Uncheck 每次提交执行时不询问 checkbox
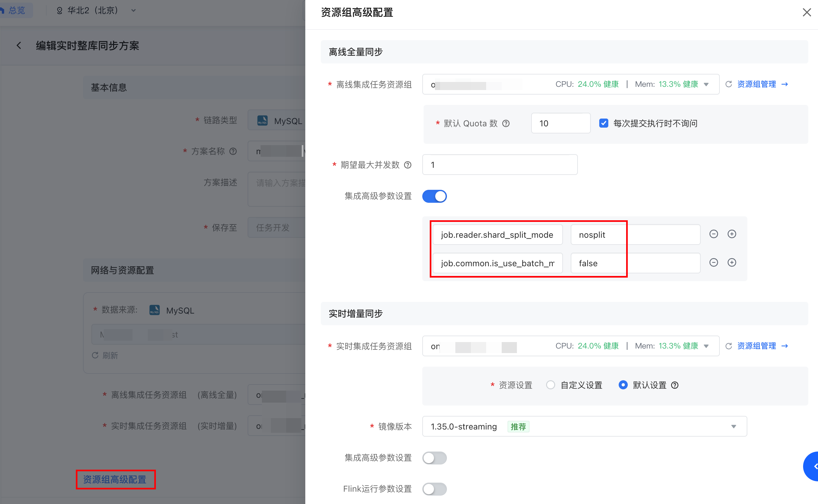The height and width of the screenshot is (504, 818). click(603, 123)
